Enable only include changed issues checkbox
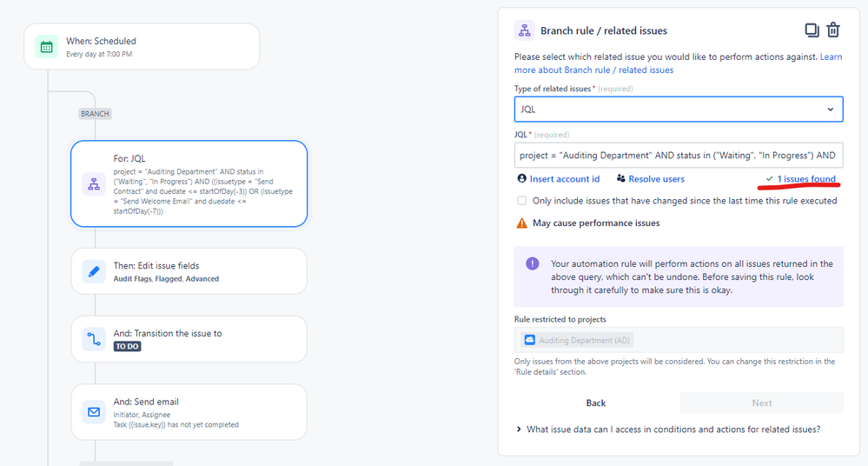The width and height of the screenshot is (868, 466). pos(521,201)
